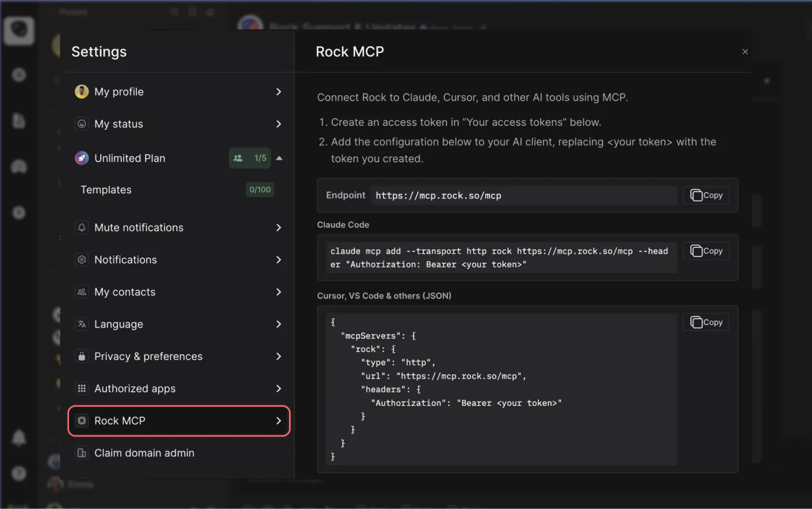Click the My status smiley icon

pos(82,124)
